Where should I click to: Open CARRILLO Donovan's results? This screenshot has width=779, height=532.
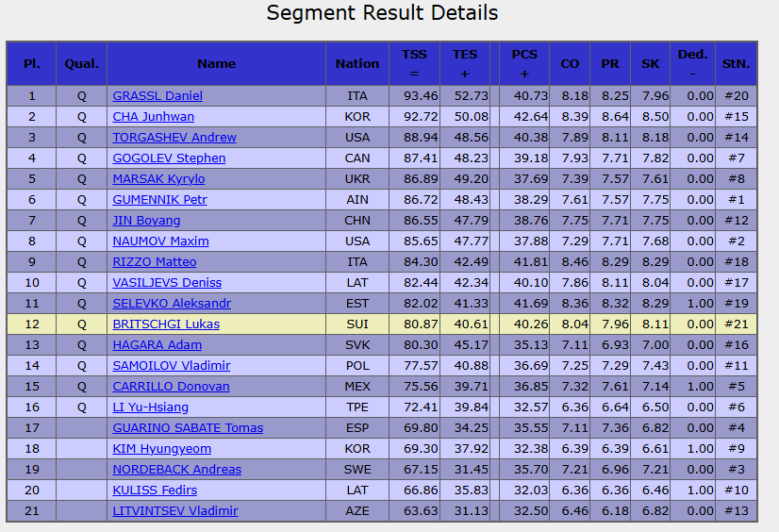[171, 387]
